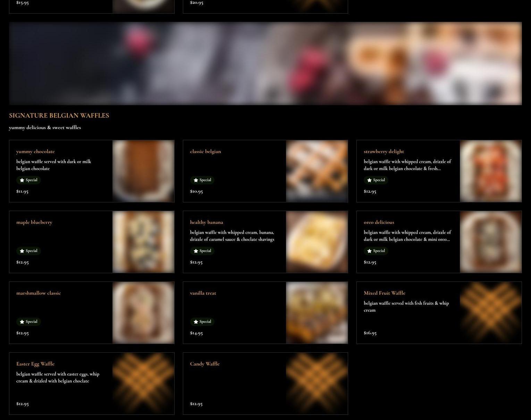Open the Easter Egg Waffle item
The image size is (531, 420).
pyautogui.click(x=35, y=364)
